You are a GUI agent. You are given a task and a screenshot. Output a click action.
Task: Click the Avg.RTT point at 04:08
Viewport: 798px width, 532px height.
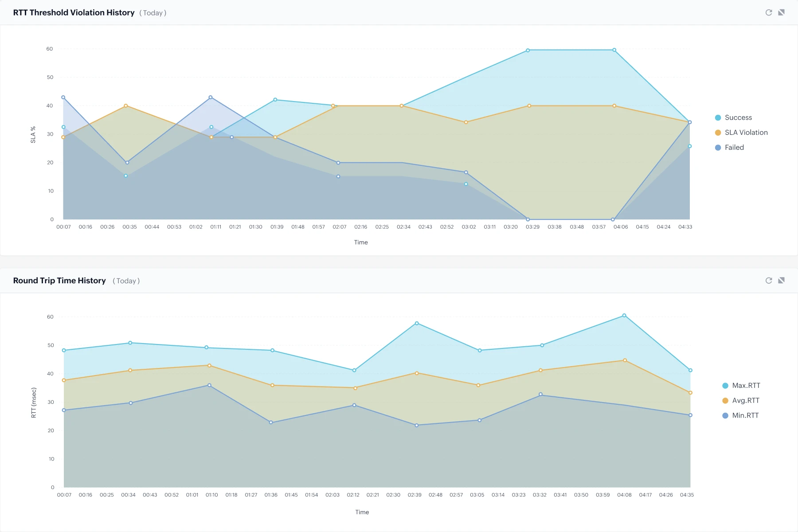pos(625,360)
